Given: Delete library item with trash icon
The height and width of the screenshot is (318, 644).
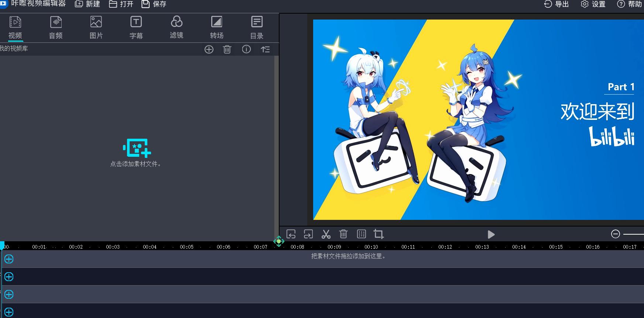Looking at the screenshot, I should click(227, 49).
